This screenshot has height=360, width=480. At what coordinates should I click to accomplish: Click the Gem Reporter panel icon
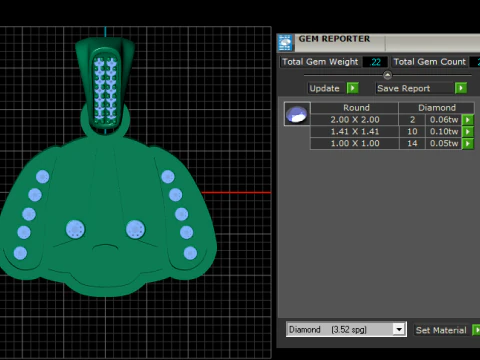point(285,43)
